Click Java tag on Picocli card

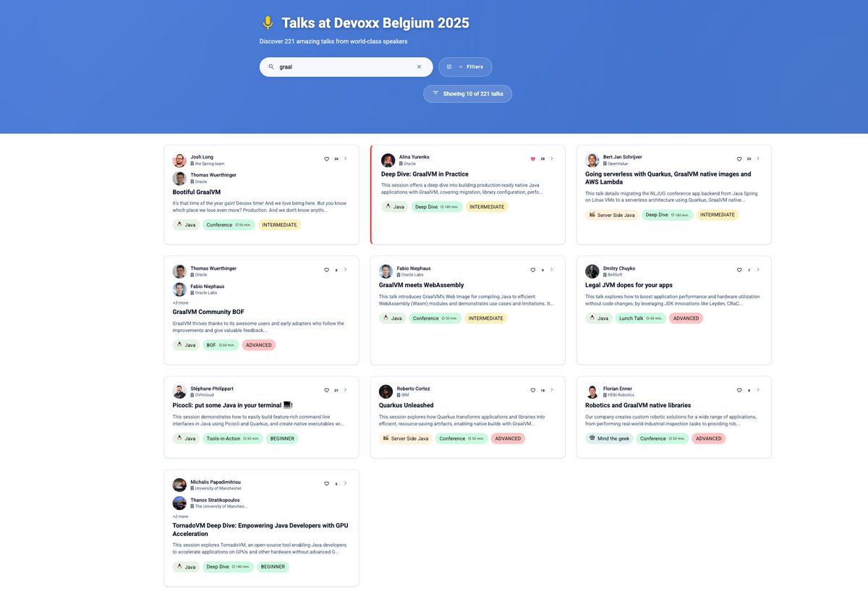[x=186, y=438]
